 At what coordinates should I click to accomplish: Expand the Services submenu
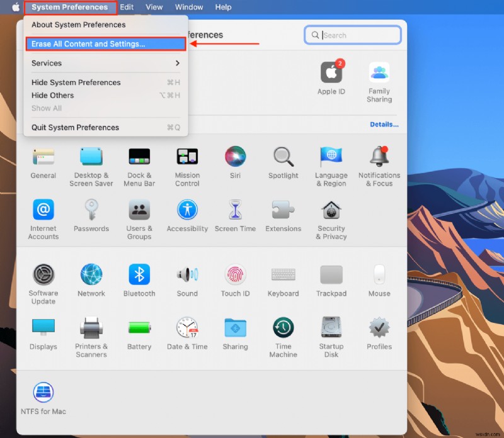[46, 63]
